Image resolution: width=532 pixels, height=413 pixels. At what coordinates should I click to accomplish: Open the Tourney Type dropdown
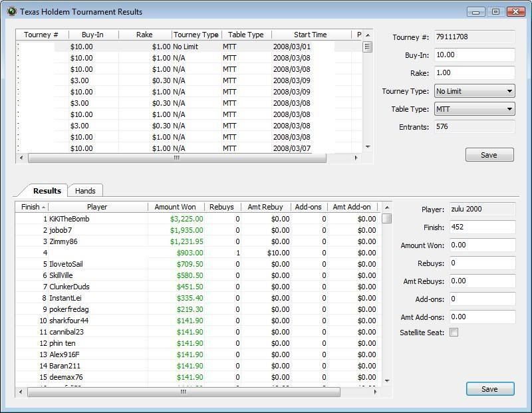point(474,91)
